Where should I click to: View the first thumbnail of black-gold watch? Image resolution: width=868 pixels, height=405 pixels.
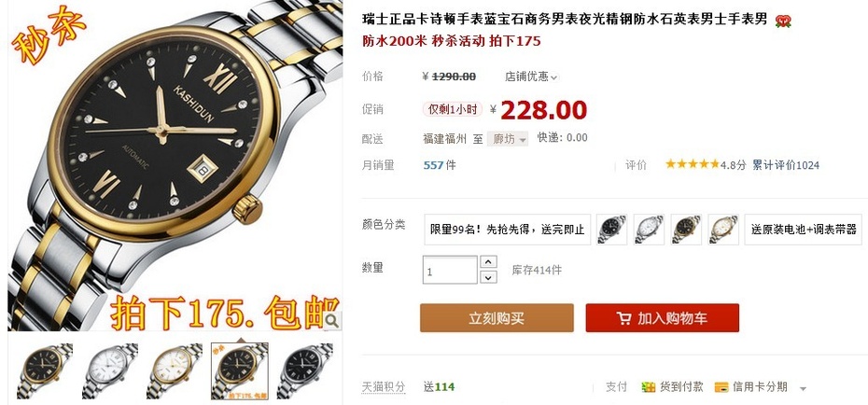(x=44, y=370)
